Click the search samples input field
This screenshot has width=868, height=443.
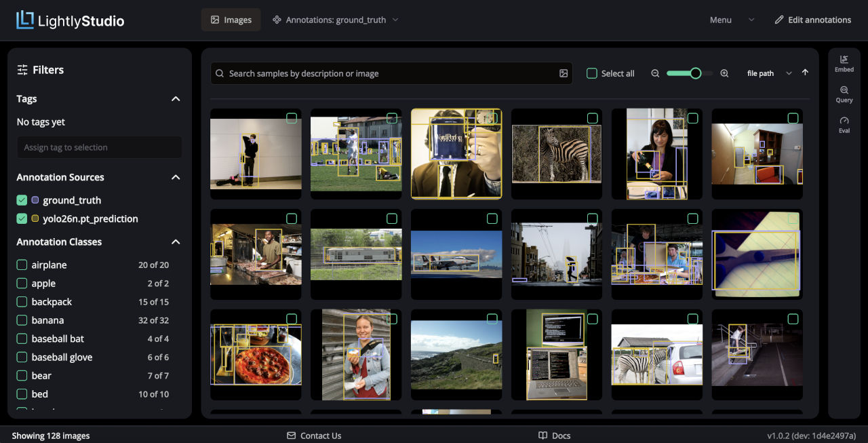coord(392,73)
